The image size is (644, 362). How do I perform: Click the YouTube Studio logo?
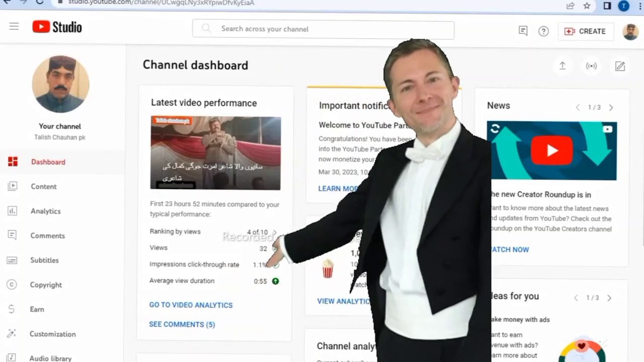click(57, 27)
